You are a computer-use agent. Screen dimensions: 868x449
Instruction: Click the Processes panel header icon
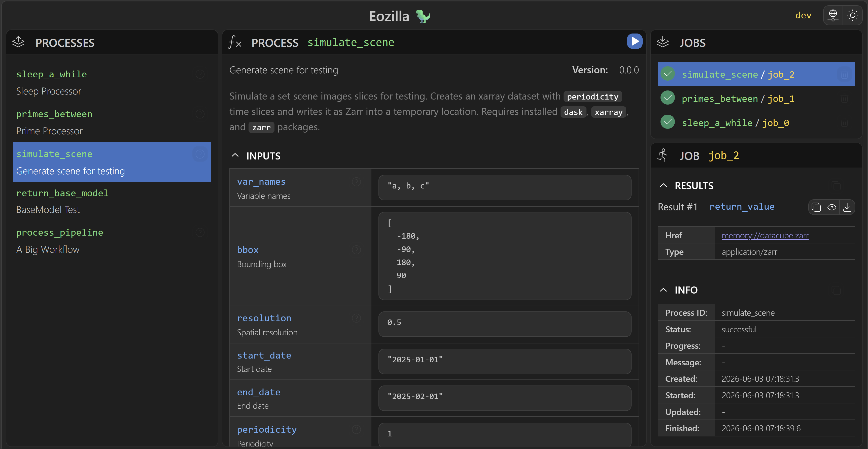coord(18,42)
